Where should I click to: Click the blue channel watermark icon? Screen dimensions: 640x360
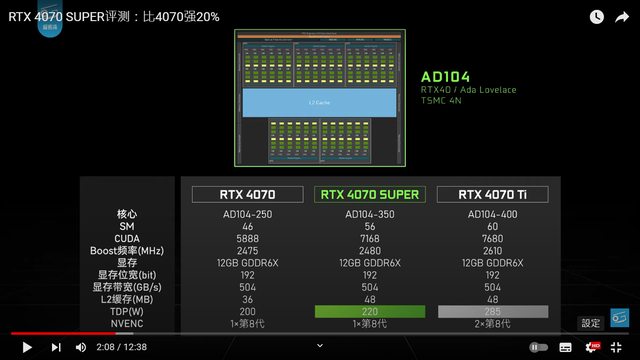(x=619, y=318)
